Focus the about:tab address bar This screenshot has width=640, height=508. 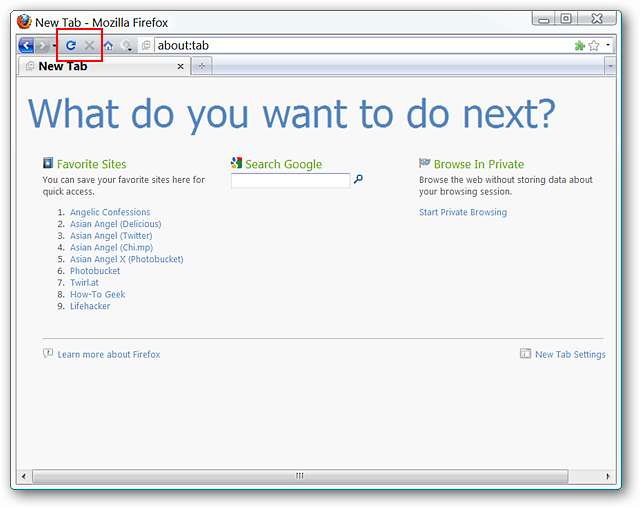coord(363,45)
